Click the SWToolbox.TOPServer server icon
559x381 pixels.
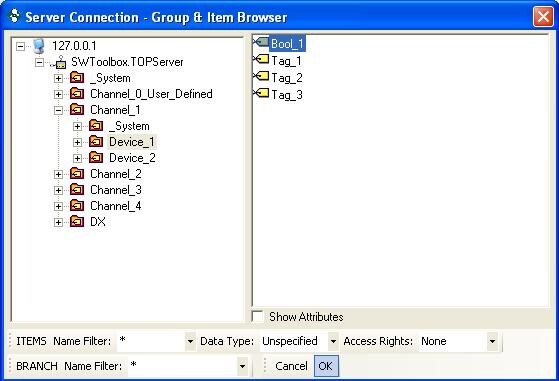pyautogui.click(x=59, y=62)
